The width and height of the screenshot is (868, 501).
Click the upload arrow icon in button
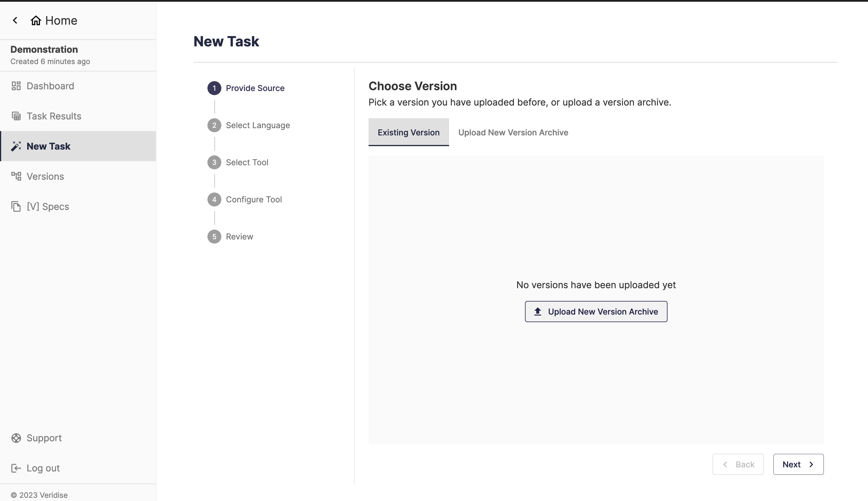click(x=538, y=311)
